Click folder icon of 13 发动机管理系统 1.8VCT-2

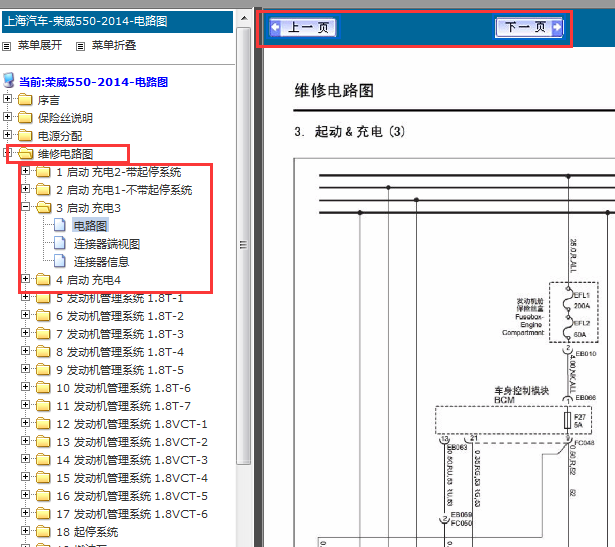[43, 442]
